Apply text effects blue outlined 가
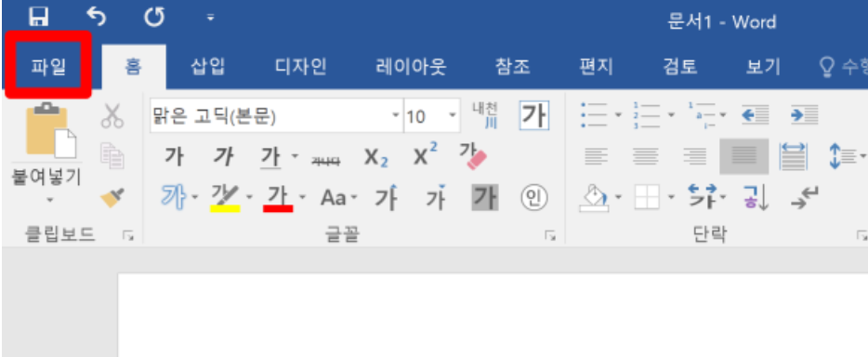 [x=174, y=197]
